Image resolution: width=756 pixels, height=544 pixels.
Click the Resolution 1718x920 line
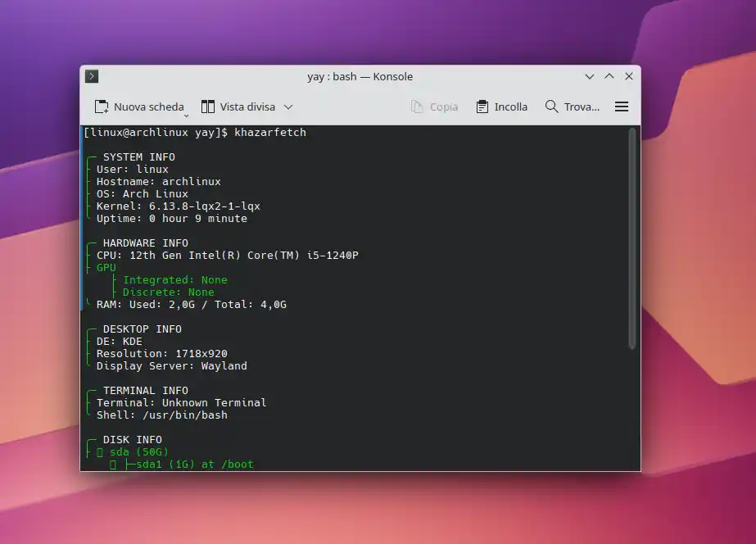point(162,353)
